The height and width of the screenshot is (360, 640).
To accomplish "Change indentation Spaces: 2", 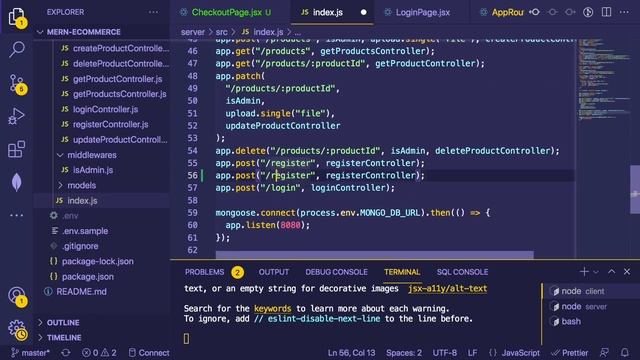I will 404,353.
